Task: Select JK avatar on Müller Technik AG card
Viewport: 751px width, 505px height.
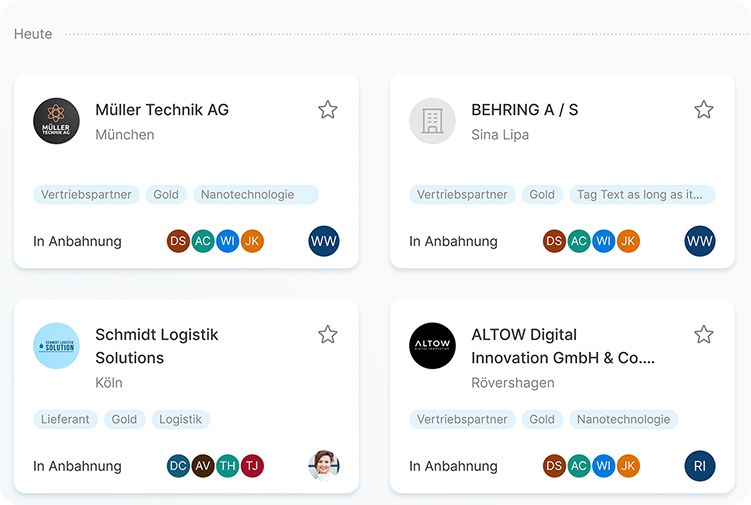Action: point(252,241)
